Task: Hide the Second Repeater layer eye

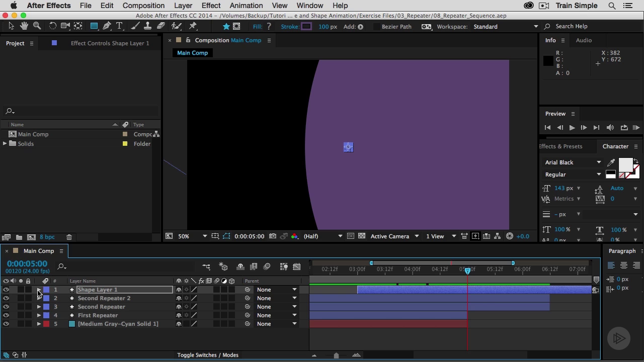Action: (x=6, y=307)
